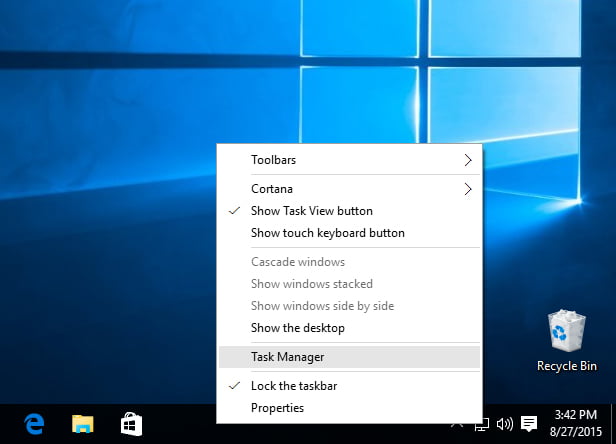Select Task Manager from the context menu
Image resolution: width=616 pixels, height=444 pixels.
click(349, 357)
